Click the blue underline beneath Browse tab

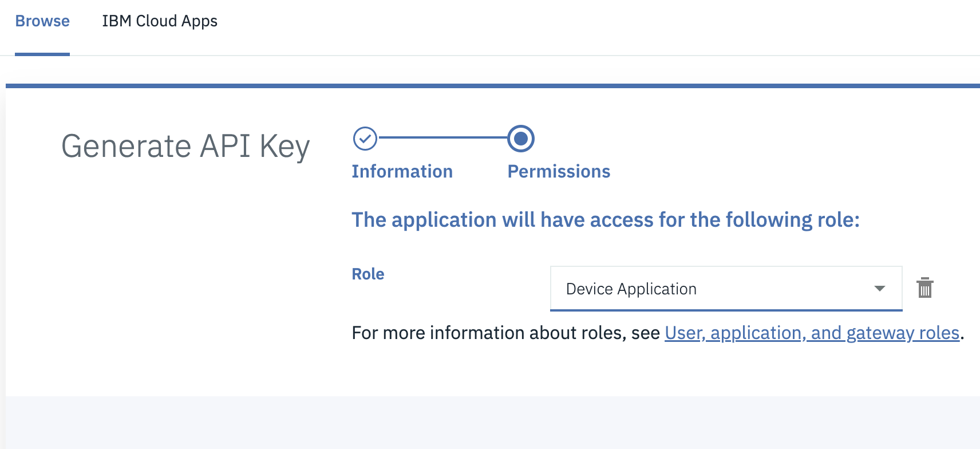(42, 54)
